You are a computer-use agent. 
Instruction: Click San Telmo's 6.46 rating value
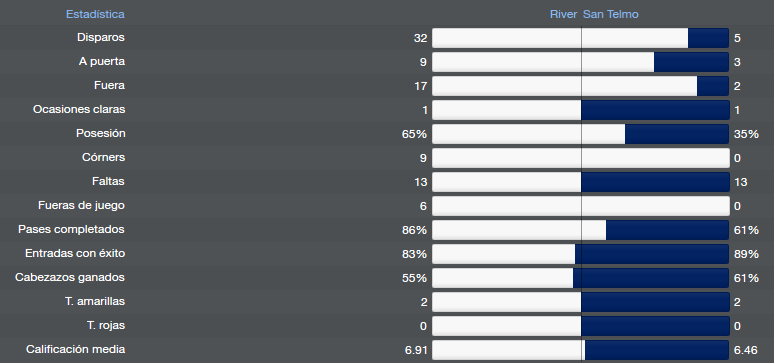[745, 350]
